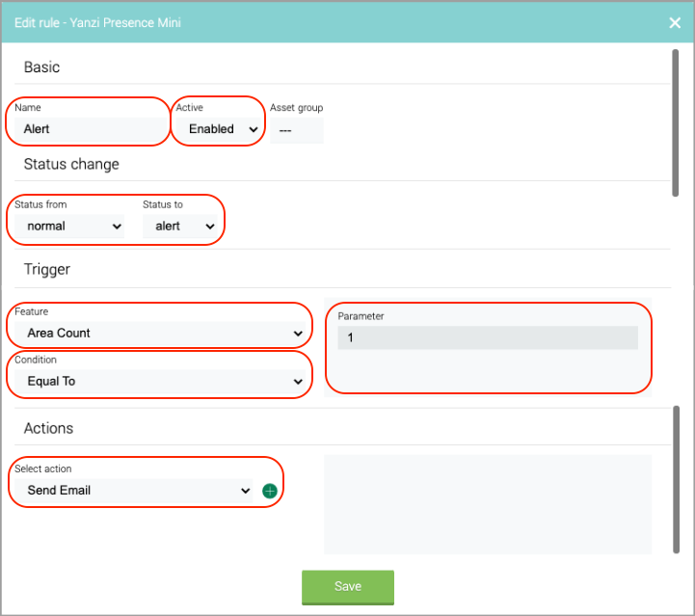
Task: Open the Condition dropdown set to Equal To
Action: coord(160,381)
